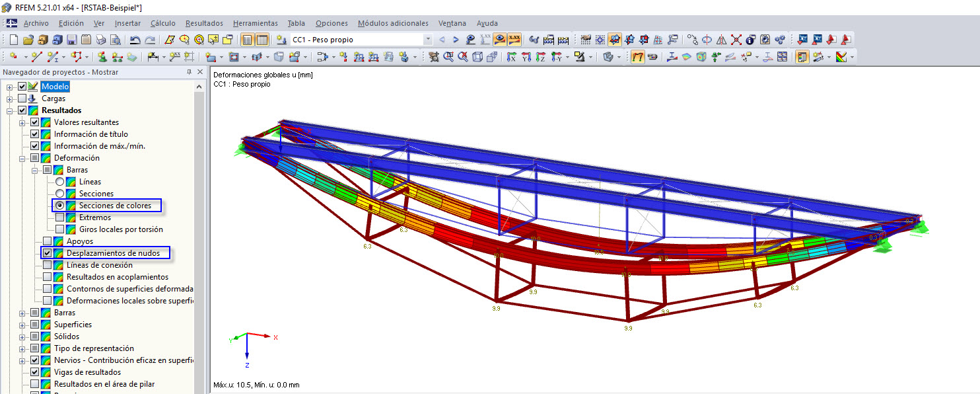Toggle Show results eye icon

coord(500,40)
